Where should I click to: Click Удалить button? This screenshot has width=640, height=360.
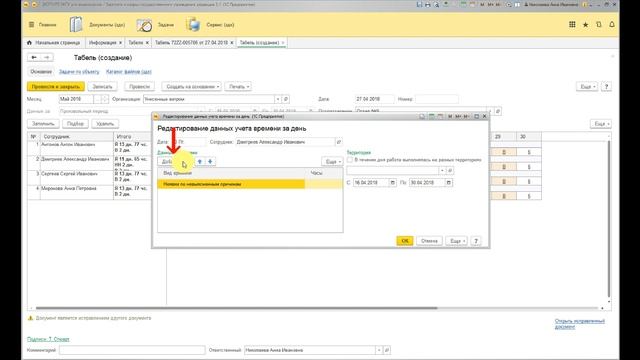tap(105, 124)
